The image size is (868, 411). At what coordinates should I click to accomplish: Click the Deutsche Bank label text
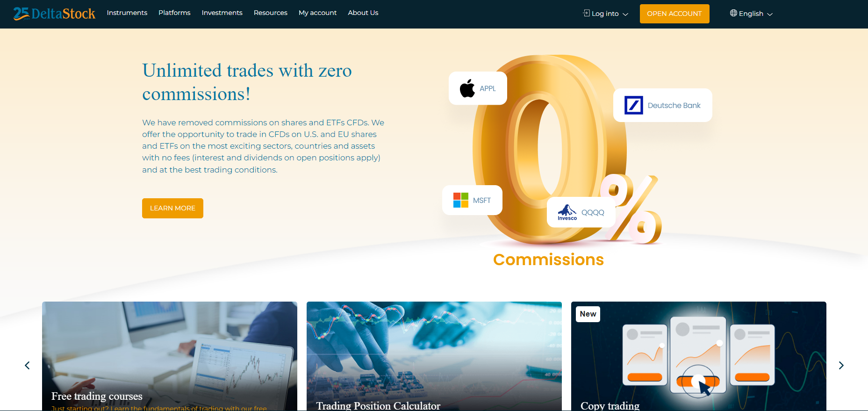coord(674,106)
